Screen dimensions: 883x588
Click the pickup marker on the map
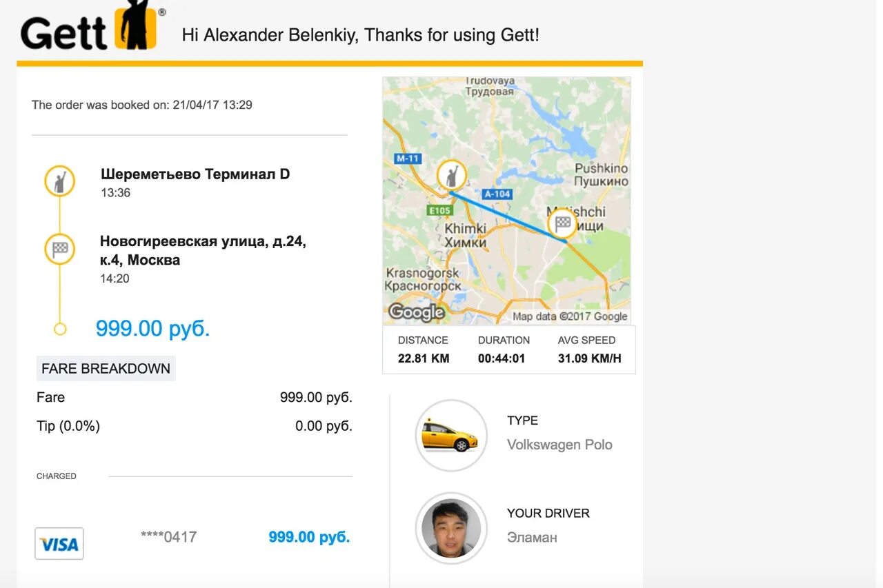tap(452, 175)
